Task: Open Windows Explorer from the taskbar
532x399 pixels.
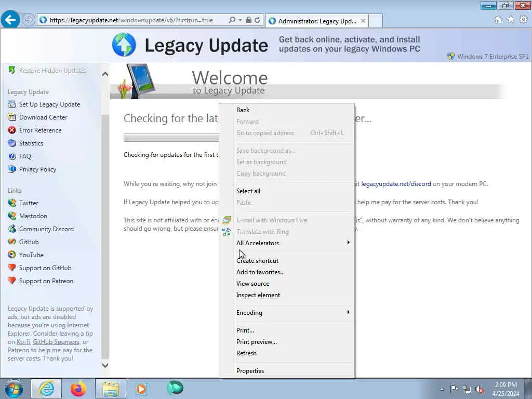Action: point(111,389)
